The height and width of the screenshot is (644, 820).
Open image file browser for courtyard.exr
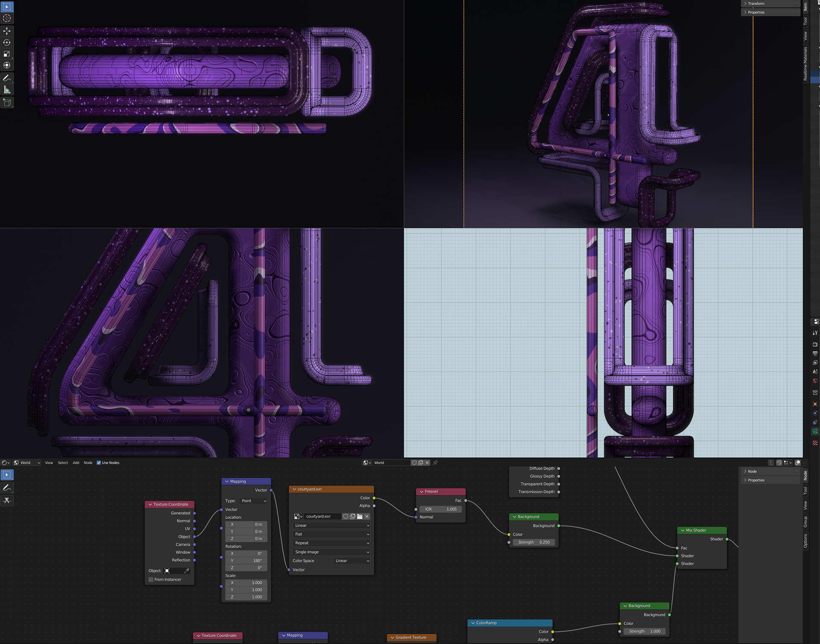[x=360, y=516]
